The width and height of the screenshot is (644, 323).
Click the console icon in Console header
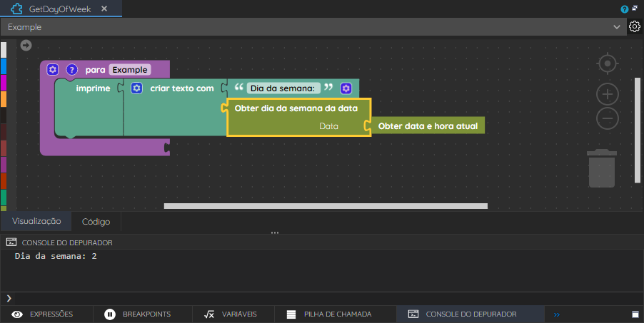[x=11, y=242]
